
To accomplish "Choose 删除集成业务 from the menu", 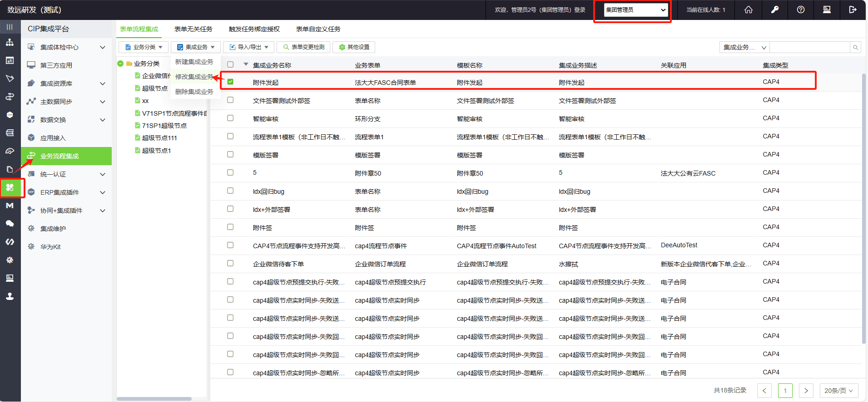I will (x=194, y=92).
